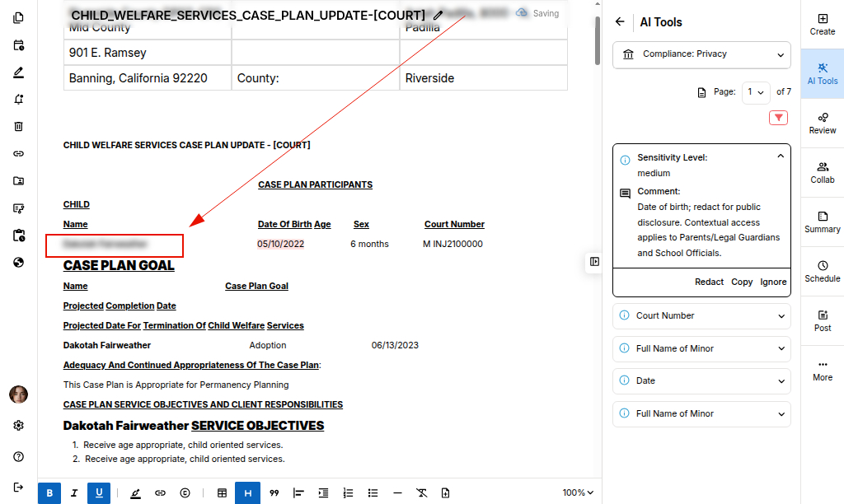Screen dimensions: 844x504
Task: Click the red filter icon in AI Tools
Action: click(x=778, y=118)
